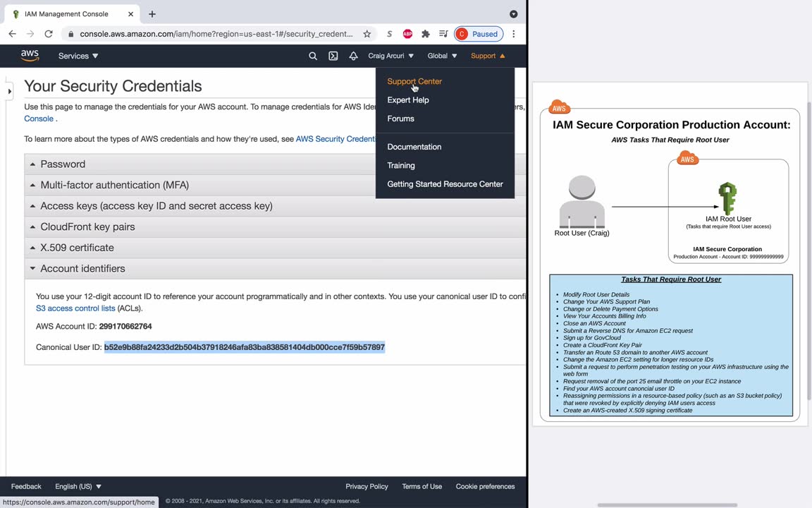Click the S extension icon in toolbar
812x508 pixels.
point(389,34)
